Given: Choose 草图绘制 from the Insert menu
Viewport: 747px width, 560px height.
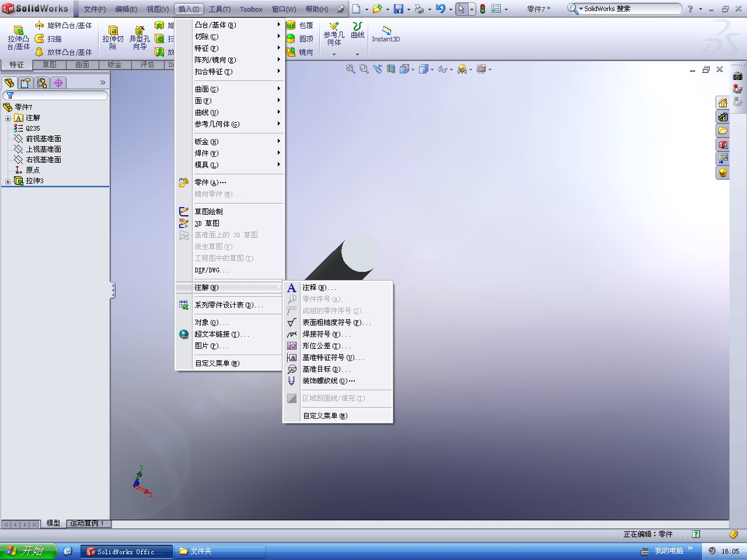Looking at the screenshot, I should tap(230, 212).
